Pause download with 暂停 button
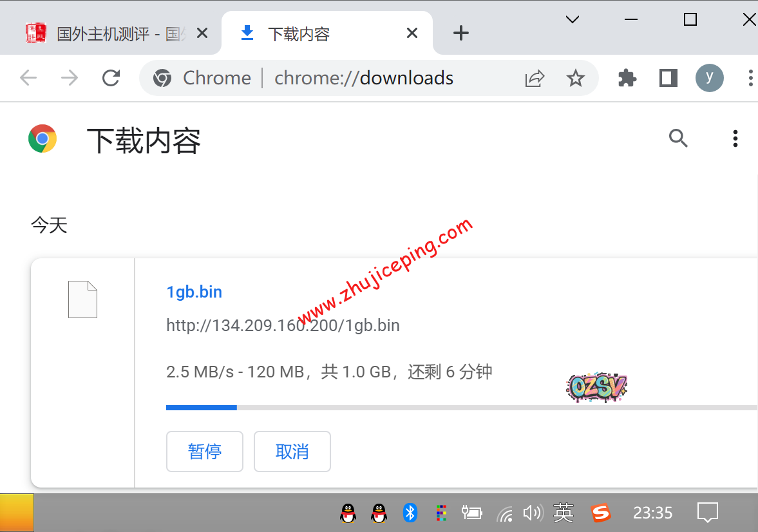This screenshot has height=532, width=758. pyautogui.click(x=205, y=451)
